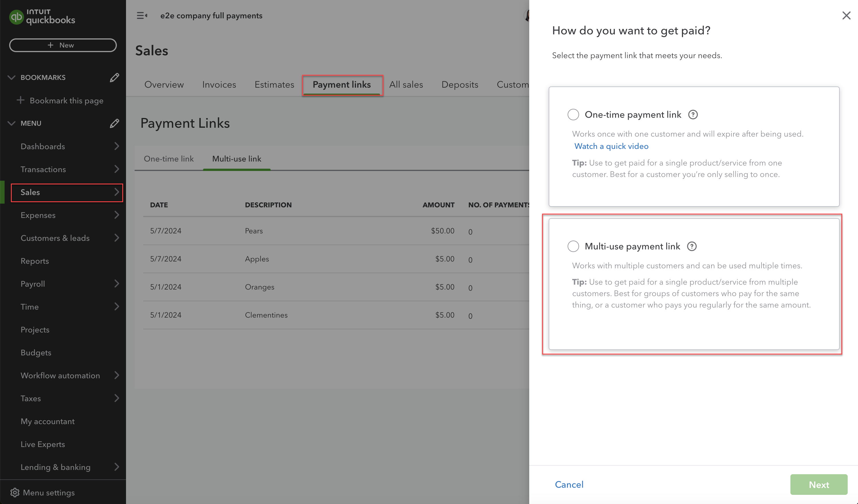This screenshot has width=858, height=504.
Task: Edit menu with the pencil icon
Action: coord(114,123)
